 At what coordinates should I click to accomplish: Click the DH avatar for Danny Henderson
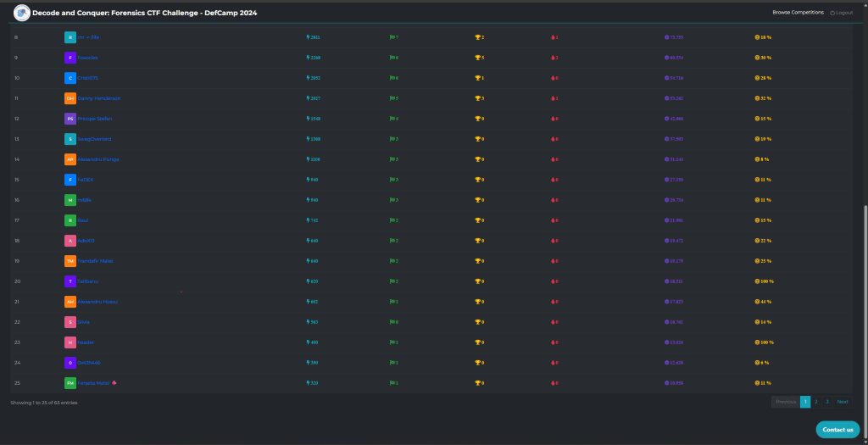click(x=70, y=98)
